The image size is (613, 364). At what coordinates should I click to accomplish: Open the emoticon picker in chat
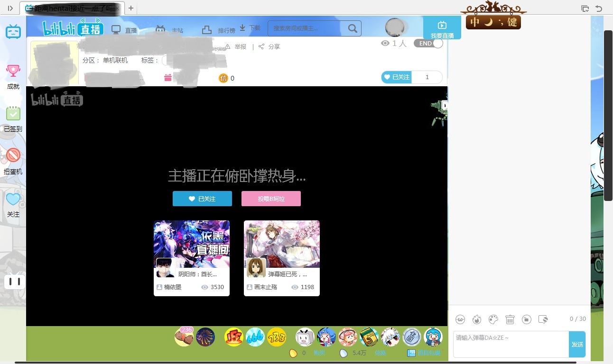click(x=460, y=319)
